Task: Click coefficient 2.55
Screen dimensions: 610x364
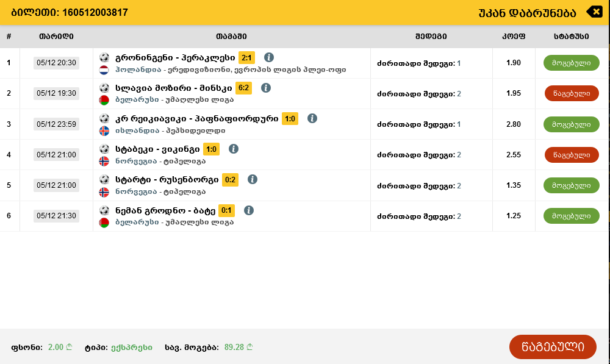Action: coord(514,155)
